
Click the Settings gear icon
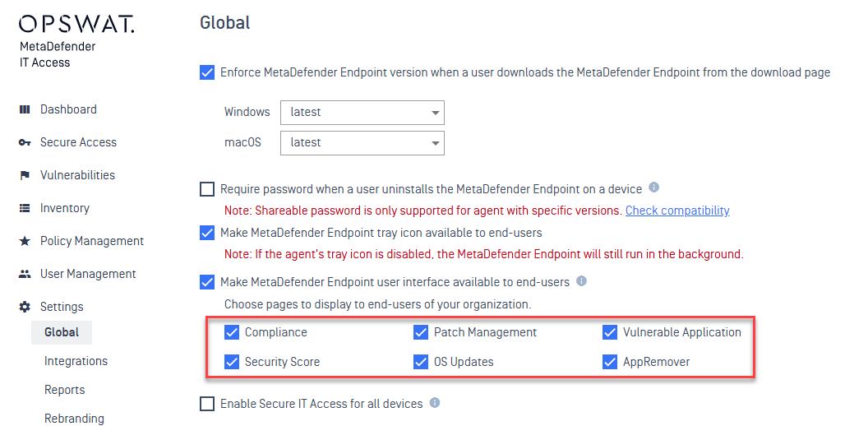click(25, 307)
